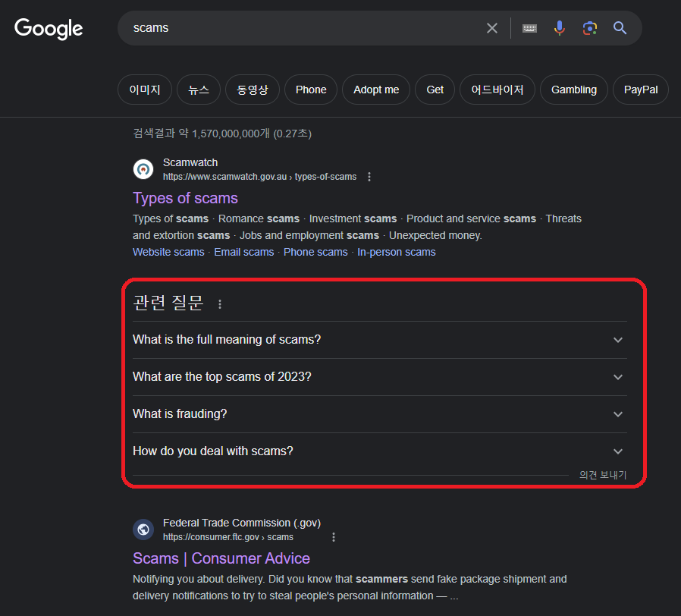Open the on-screen keyboard input tool
This screenshot has width=681, height=616.
pyautogui.click(x=529, y=29)
